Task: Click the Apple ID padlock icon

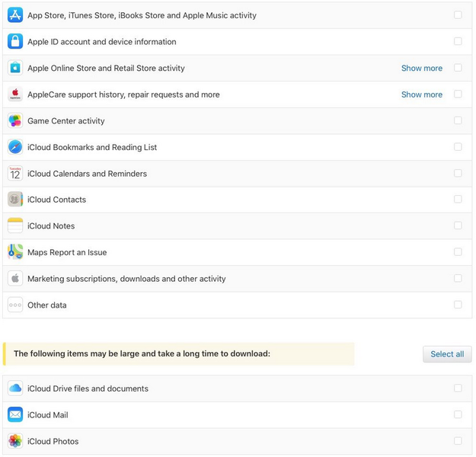Action: (15, 41)
